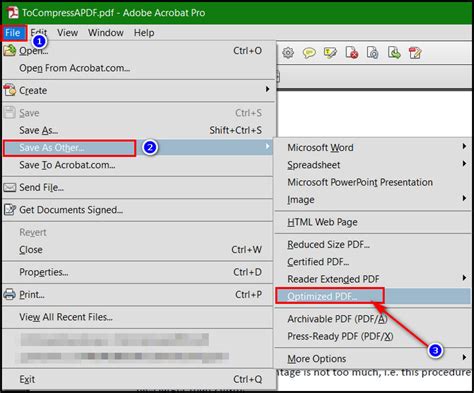Screen dimensions: 474x393
Task: Expand the Save As Other submenu arrow
Action: coord(267,146)
